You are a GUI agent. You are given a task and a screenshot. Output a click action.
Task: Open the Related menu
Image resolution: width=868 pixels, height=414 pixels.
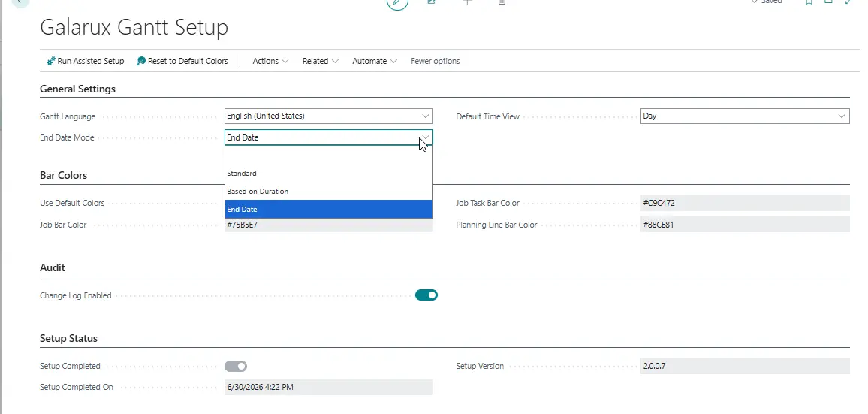click(x=320, y=61)
